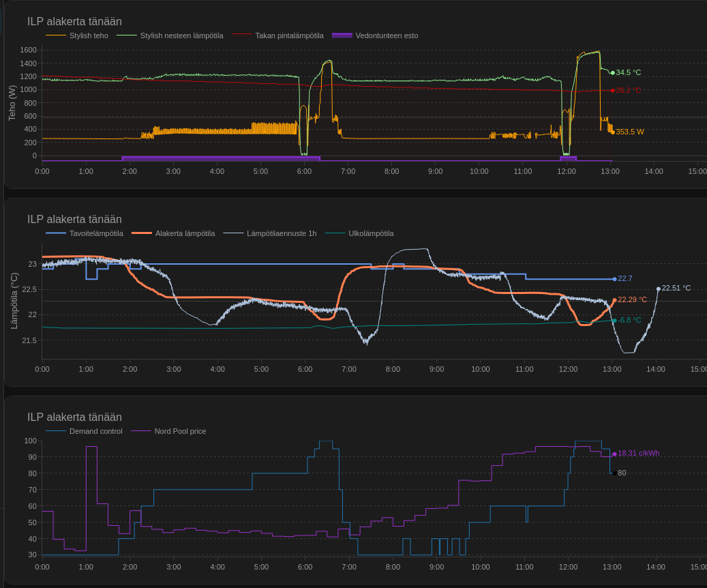The width and height of the screenshot is (707, 588).
Task: Isolate the Alakerta lämpötila legend series
Action: (184, 233)
